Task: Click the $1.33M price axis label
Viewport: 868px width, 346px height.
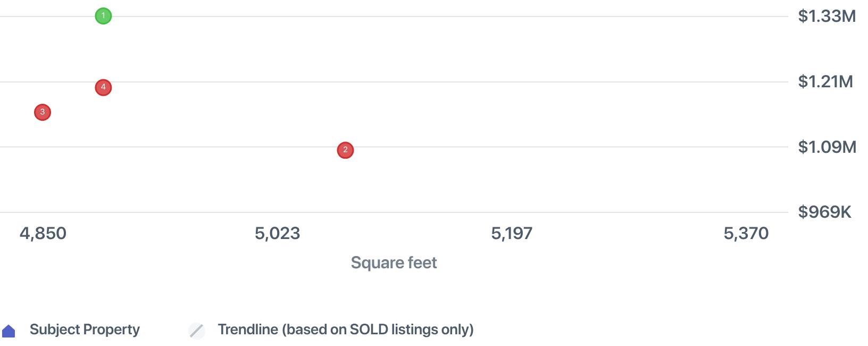Action: pos(827,17)
